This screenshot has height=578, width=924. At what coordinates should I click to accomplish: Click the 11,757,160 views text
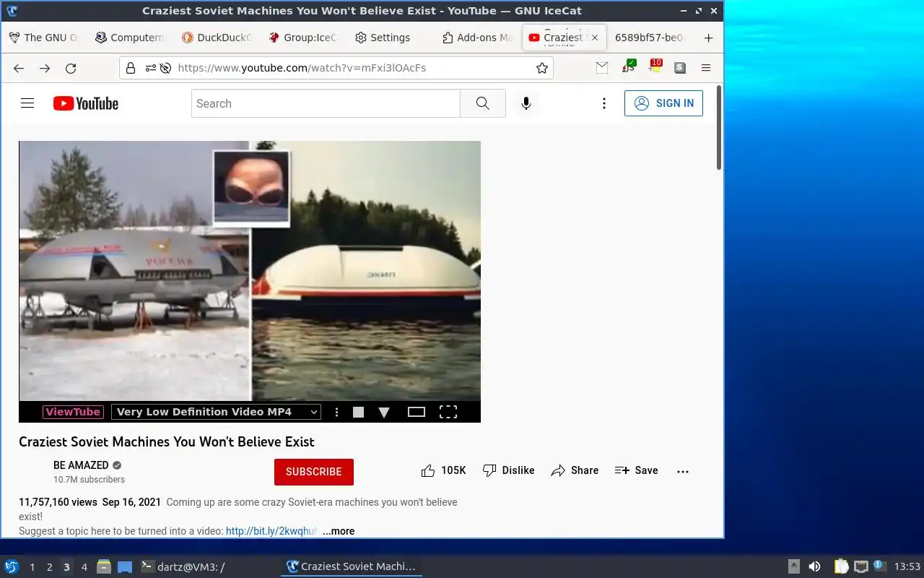point(58,502)
